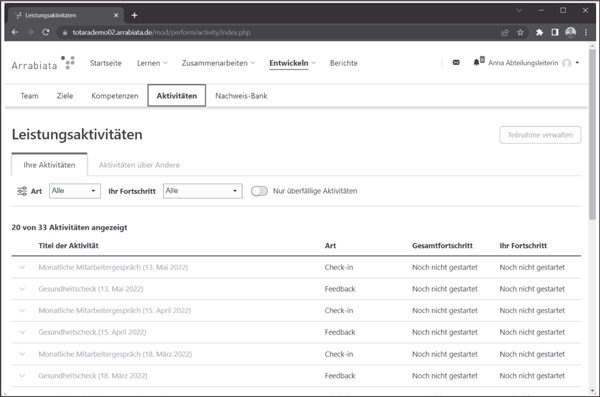Open user menu arrow next to Anna Abteilungsleiterin
Image resolution: width=600 pixels, height=397 pixels.
click(577, 63)
